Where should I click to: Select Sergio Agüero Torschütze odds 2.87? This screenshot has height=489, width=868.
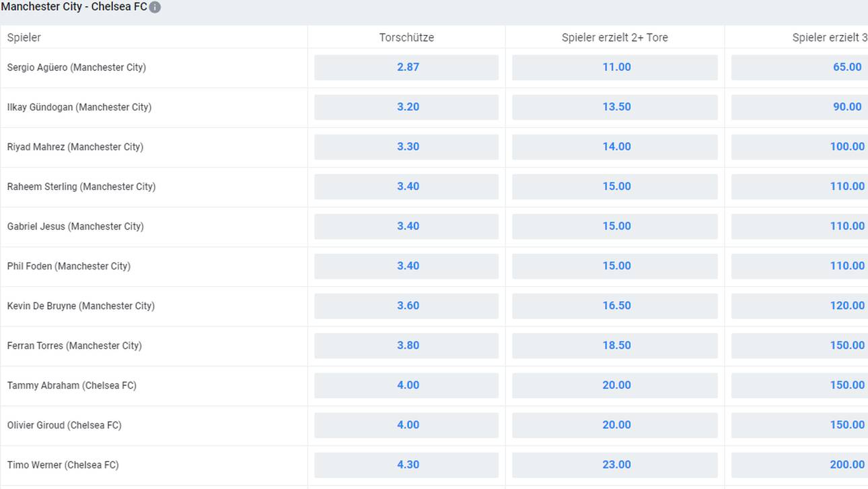[406, 67]
